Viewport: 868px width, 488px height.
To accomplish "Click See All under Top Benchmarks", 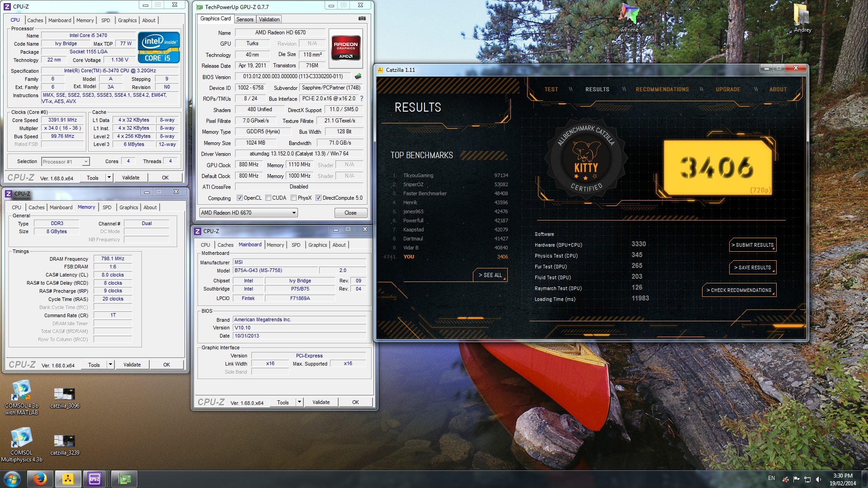I will click(x=490, y=275).
